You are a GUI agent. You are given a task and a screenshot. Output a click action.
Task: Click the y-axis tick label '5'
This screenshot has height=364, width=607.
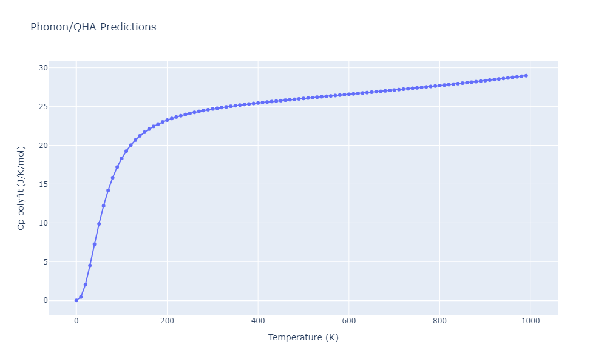pyautogui.click(x=41, y=262)
